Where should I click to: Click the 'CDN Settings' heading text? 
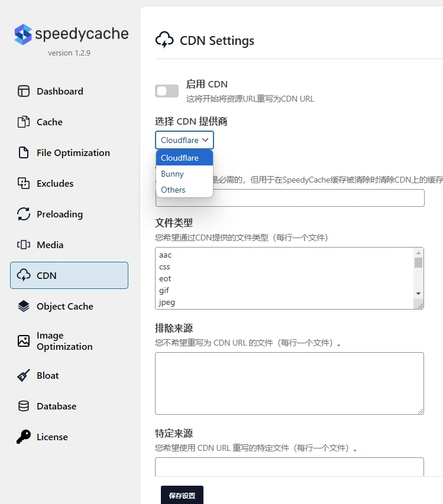tap(217, 41)
